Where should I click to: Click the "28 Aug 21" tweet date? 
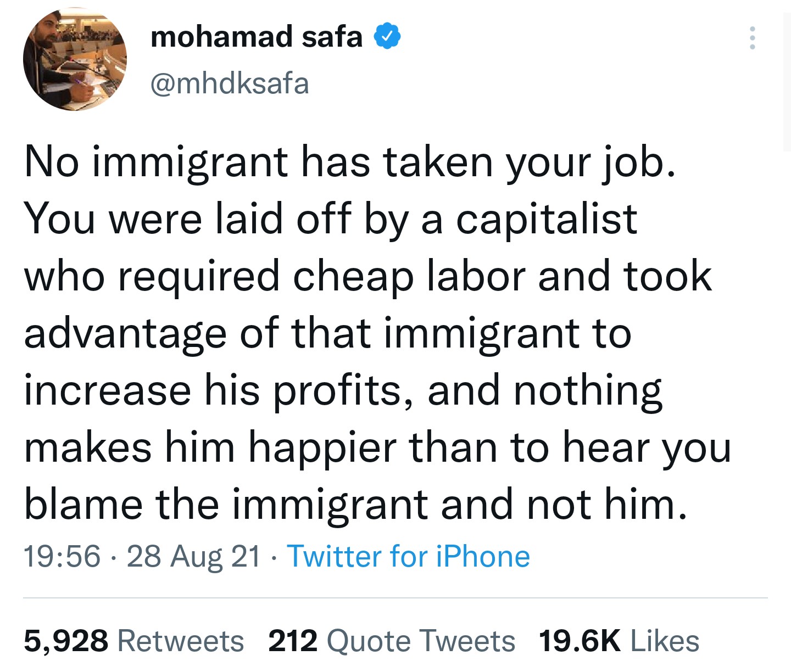(x=193, y=556)
